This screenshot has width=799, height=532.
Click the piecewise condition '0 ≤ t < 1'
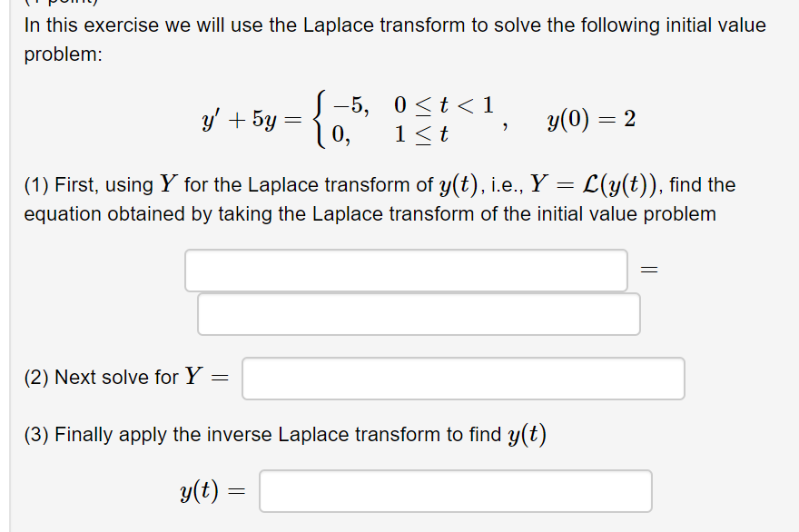pos(444,104)
